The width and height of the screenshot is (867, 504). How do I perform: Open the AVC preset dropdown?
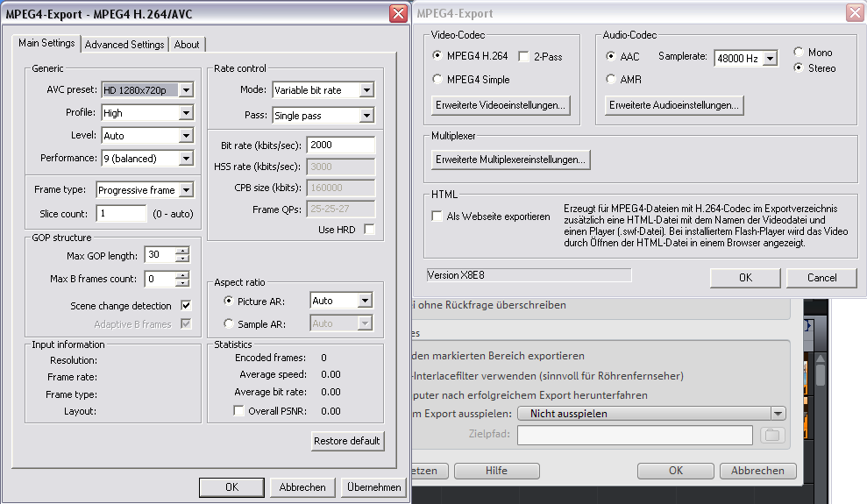tap(186, 90)
